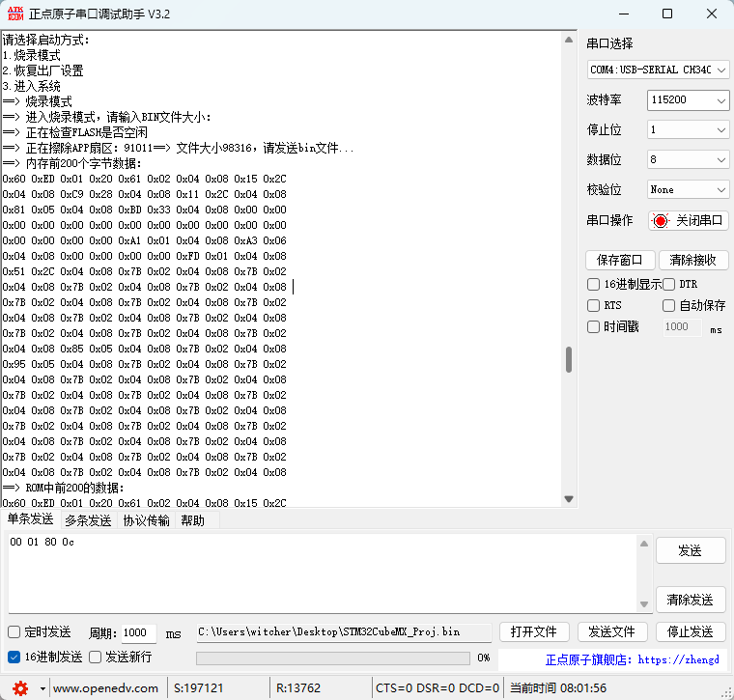734x700 pixels.
Task: Enable the 自动保存 checkbox
Action: click(x=668, y=305)
